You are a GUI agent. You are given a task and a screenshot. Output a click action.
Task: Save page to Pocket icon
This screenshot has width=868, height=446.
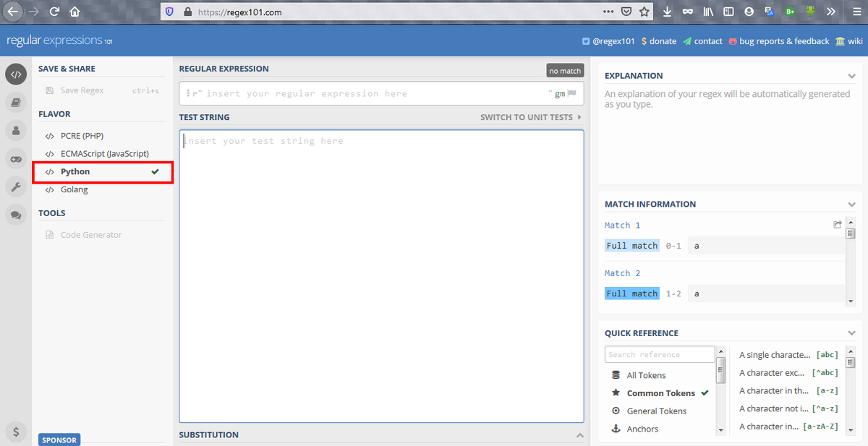(626, 12)
